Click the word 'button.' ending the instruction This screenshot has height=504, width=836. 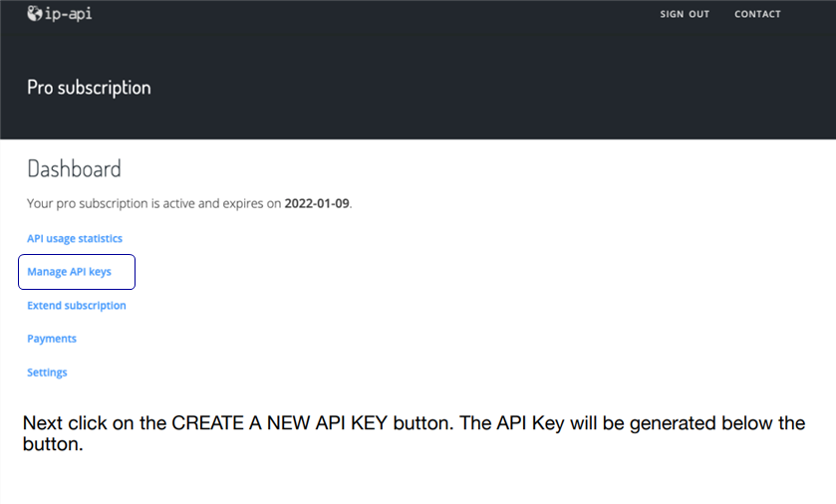coord(52,444)
